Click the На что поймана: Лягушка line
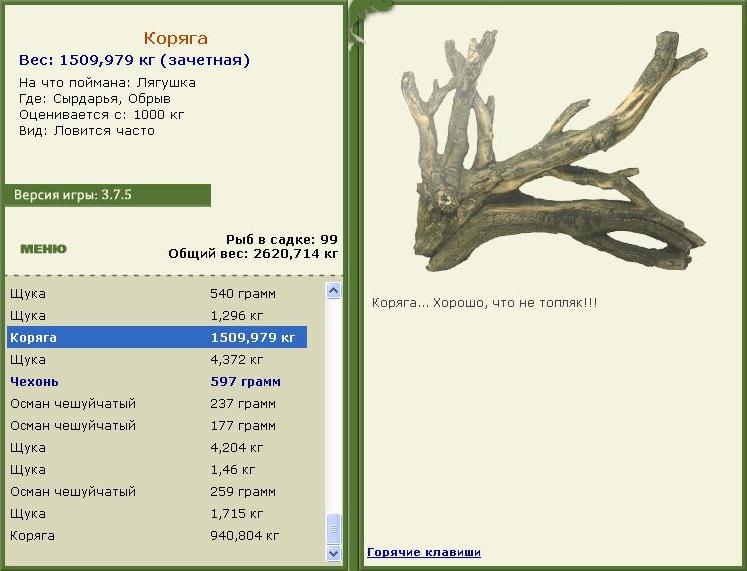Viewport: 747px width, 571px height. 107,82
